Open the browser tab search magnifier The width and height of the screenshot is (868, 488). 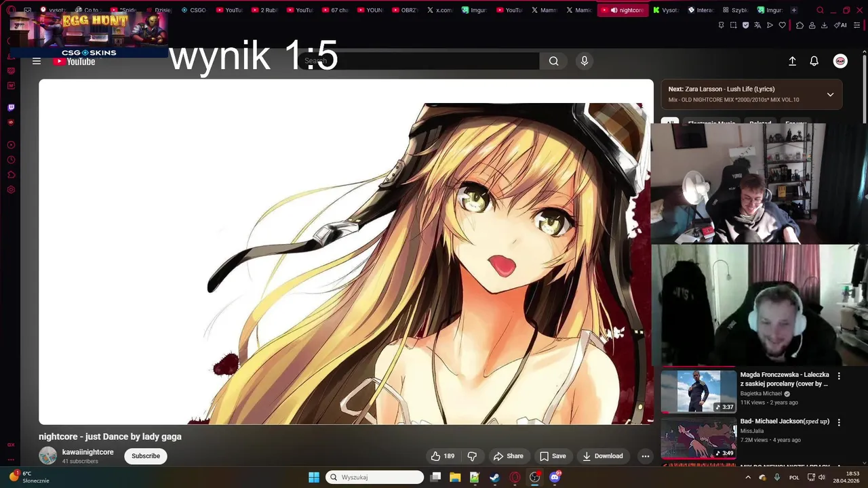(820, 10)
